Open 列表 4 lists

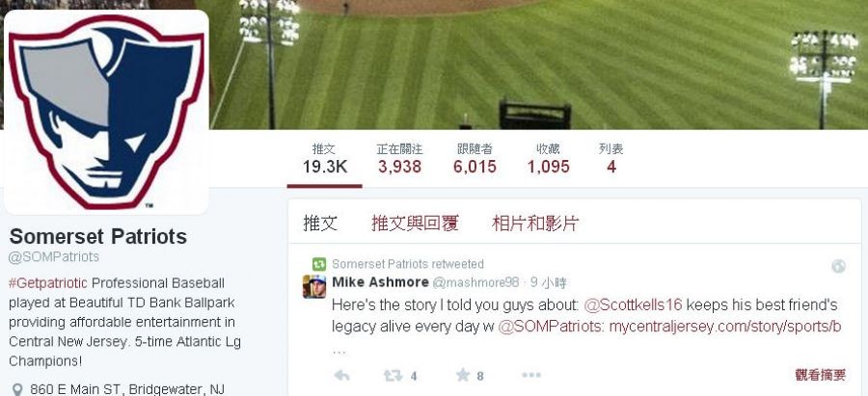click(x=611, y=159)
